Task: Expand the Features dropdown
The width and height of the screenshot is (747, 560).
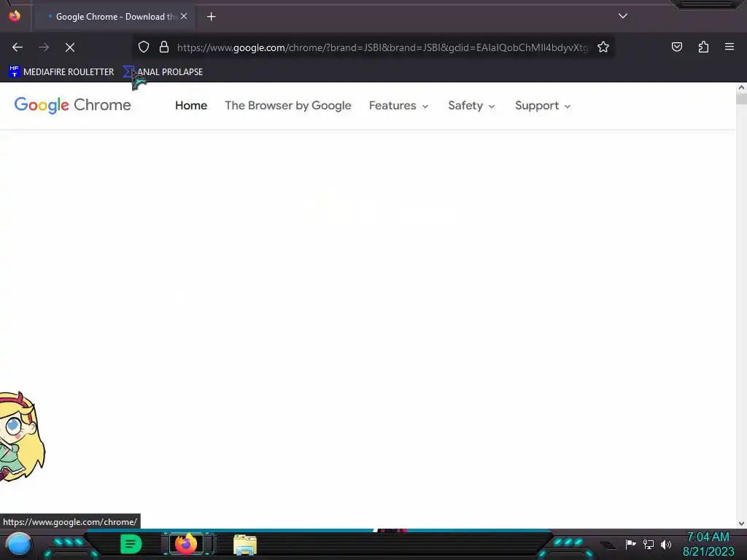Action: click(x=398, y=106)
